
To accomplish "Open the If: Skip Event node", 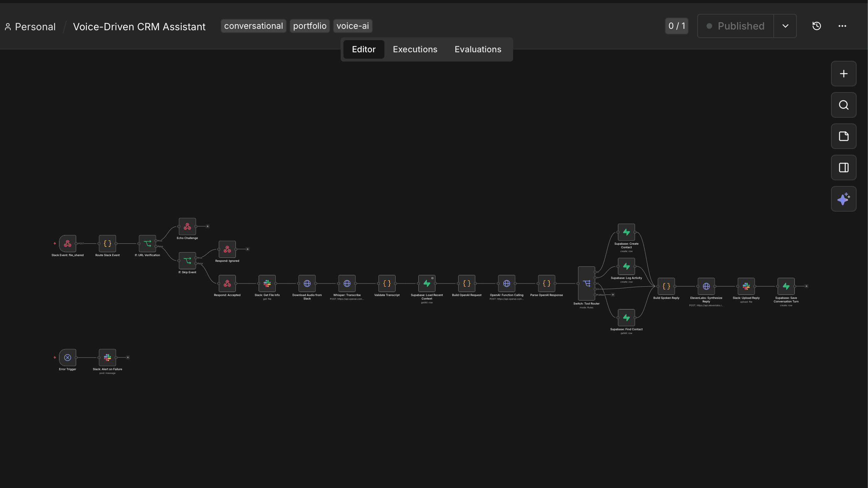I will [x=187, y=261].
